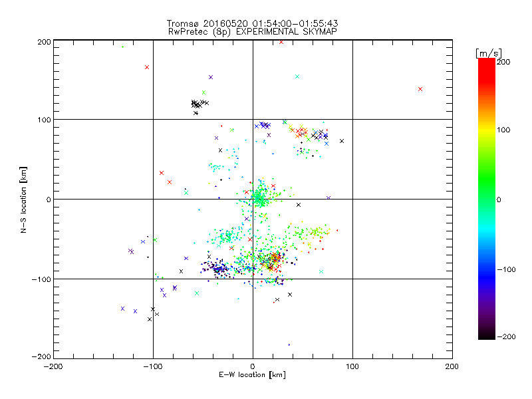Click the "-100" tick label on the N-S axis
The image size is (532, 399).
(41, 279)
